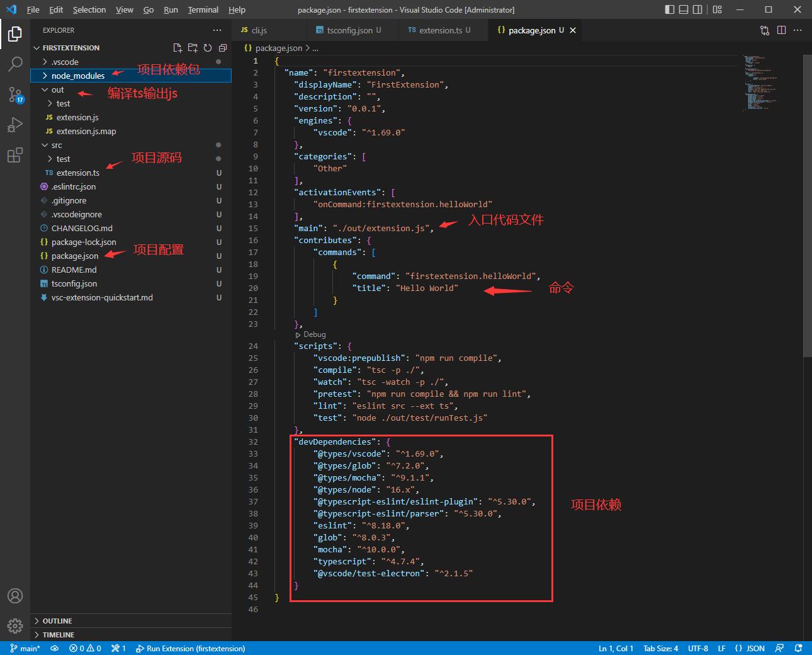Image resolution: width=812 pixels, height=655 pixels.
Task: Click feedback icon in status bar
Action: pos(779,648)
